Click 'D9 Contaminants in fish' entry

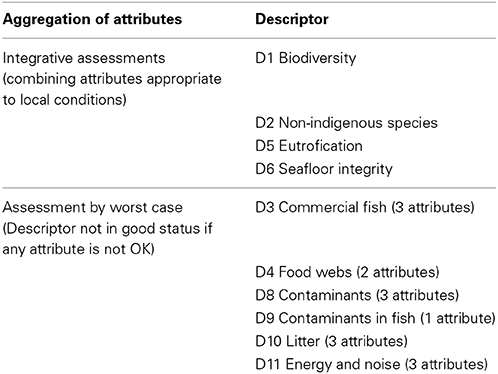[335, 318]
